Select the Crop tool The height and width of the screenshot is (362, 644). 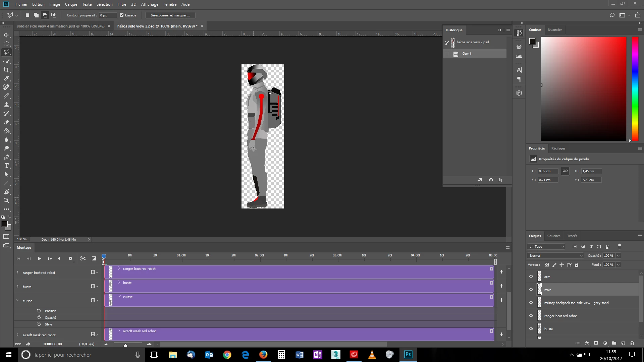[x=6, y=70]
